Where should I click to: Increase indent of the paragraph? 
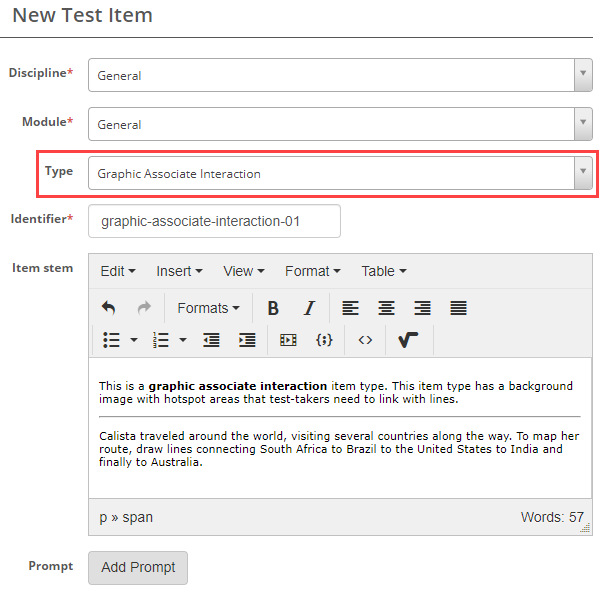click(247, 340)
